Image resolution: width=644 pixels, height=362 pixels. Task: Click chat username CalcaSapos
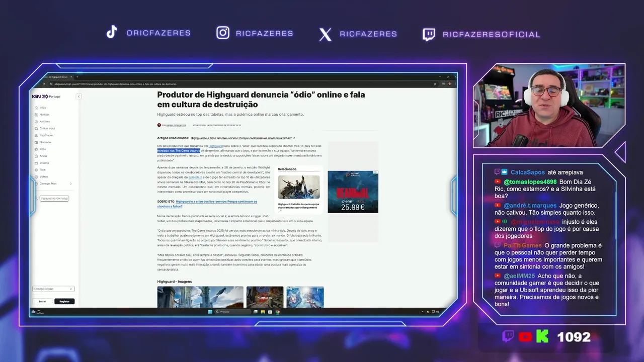[x=528, y=172]
